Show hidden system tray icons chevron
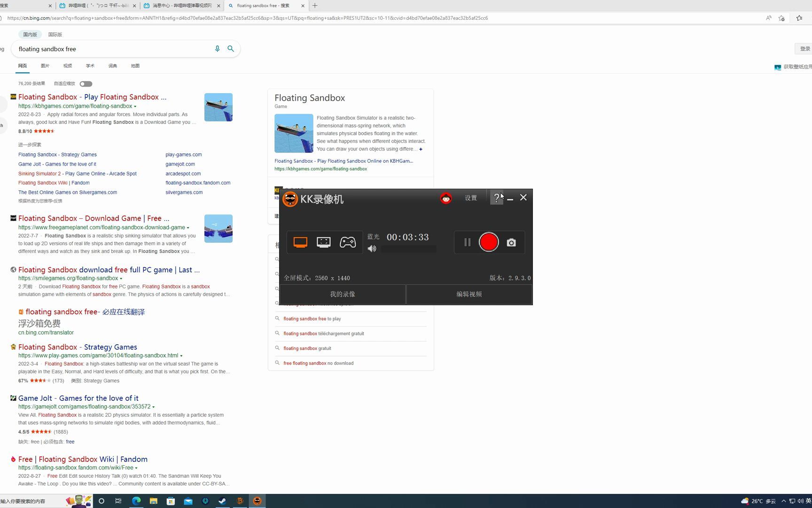The width and height of the screenshot is (812, 508). 783,501
